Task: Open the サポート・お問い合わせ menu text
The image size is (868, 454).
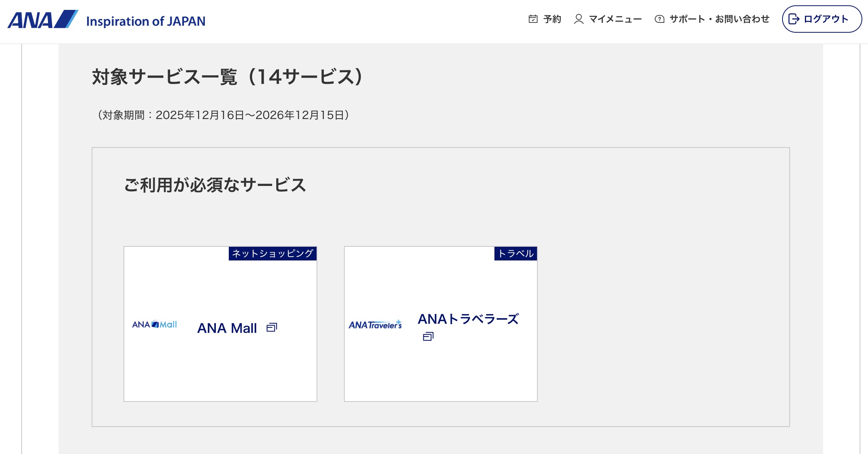Action: (719, 19)
